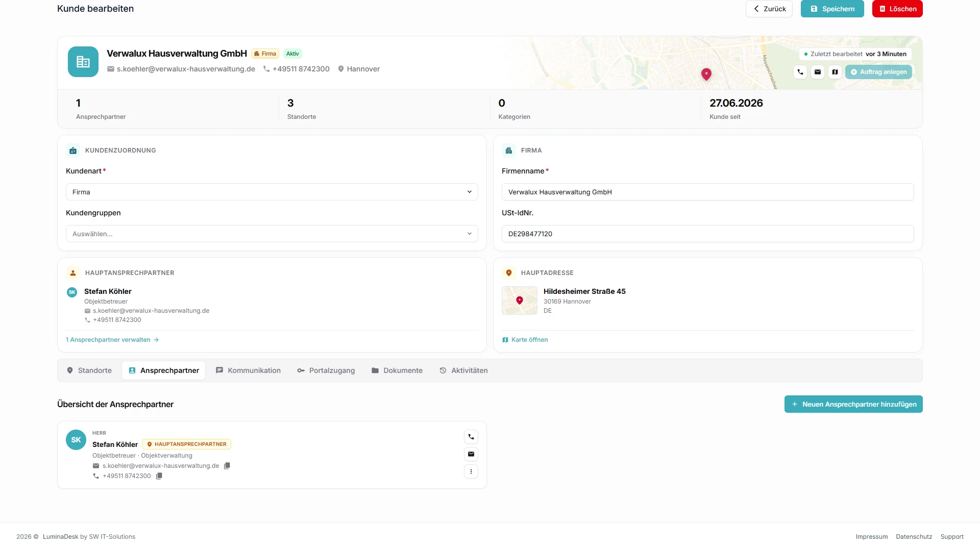Image resolution: width=980 pixels, height=551 pixels.
Task: Go to the Portalzugang tab
Action: click(x=326, y=370)
